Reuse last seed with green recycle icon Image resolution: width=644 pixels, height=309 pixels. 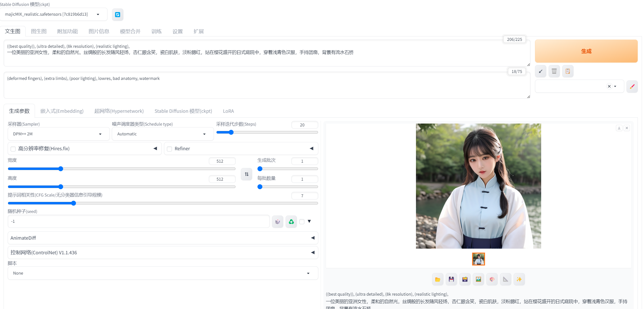[291, 222]
